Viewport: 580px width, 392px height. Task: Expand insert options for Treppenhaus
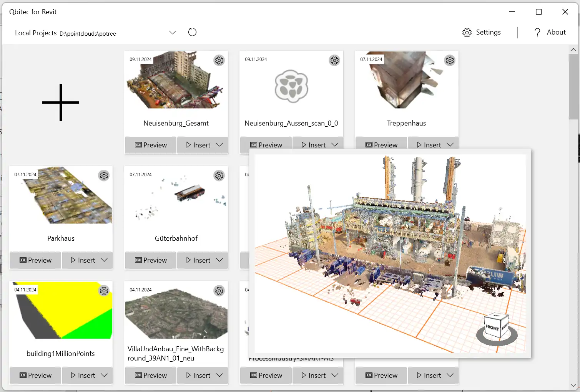(x=450, y=145)
